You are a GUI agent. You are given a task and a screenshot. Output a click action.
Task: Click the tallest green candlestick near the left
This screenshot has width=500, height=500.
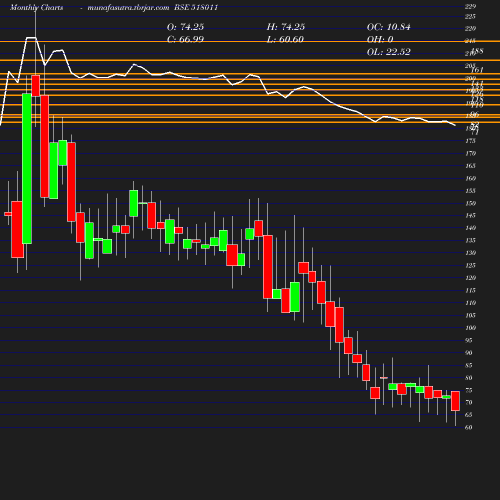pos(27,169)
